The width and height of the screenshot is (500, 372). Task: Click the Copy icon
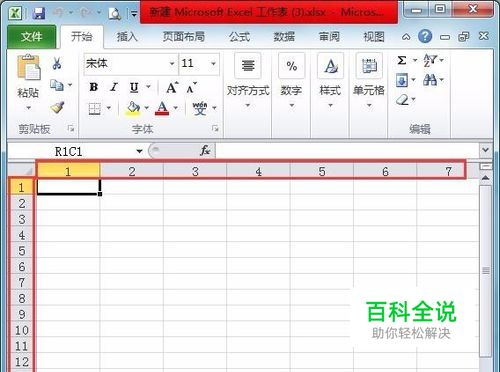(57, 85)
